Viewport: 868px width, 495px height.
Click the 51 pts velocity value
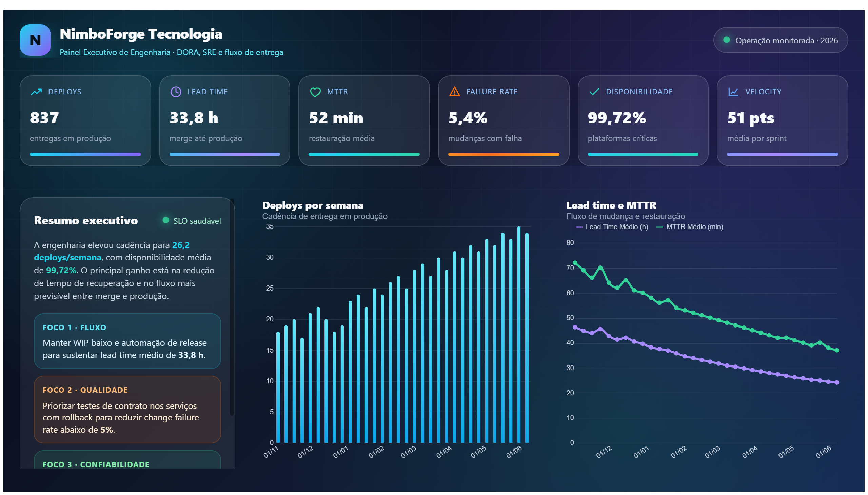[751, 118]
